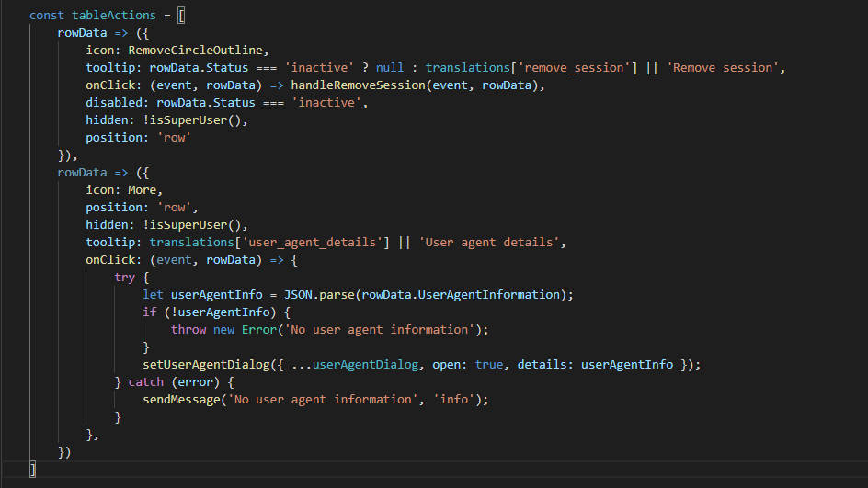Click the const keyword on the first line

click(x=47, y=16)
